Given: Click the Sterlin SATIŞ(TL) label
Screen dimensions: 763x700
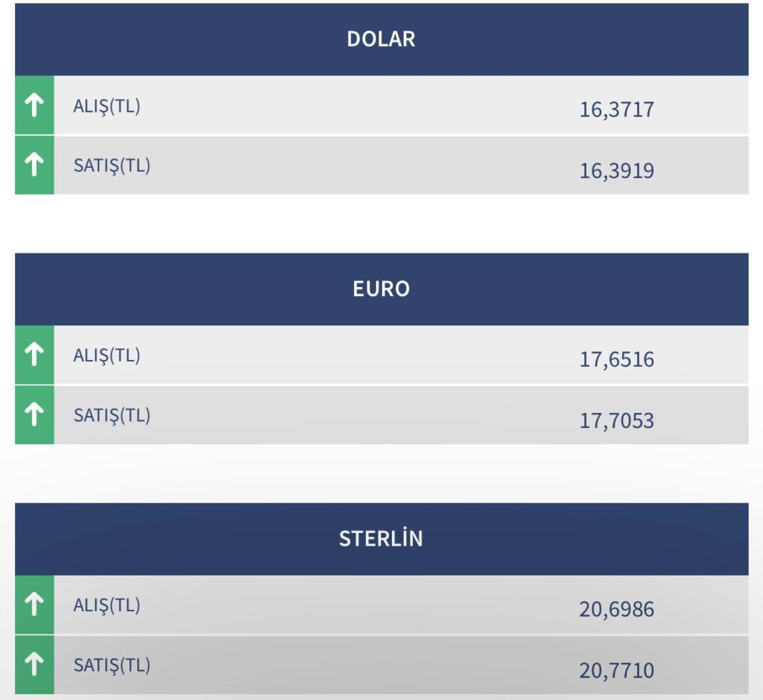Looking at the screenshot, I should coord(112,665).
